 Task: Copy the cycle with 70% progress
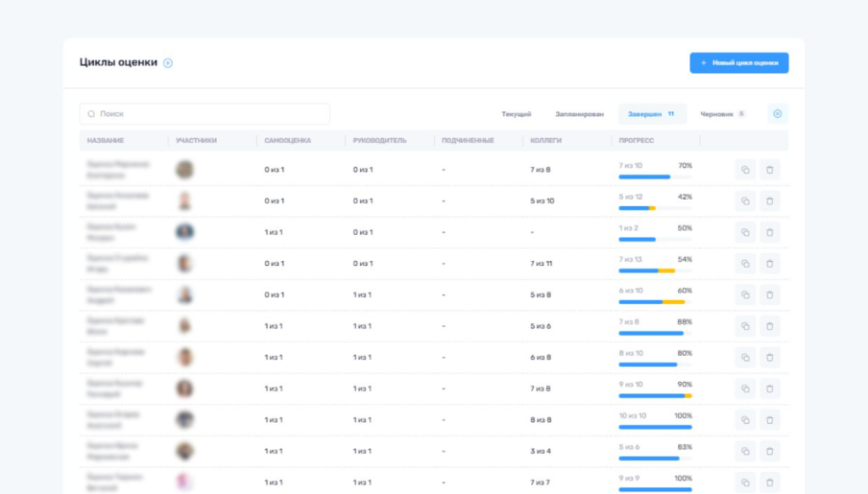[745, 169]
